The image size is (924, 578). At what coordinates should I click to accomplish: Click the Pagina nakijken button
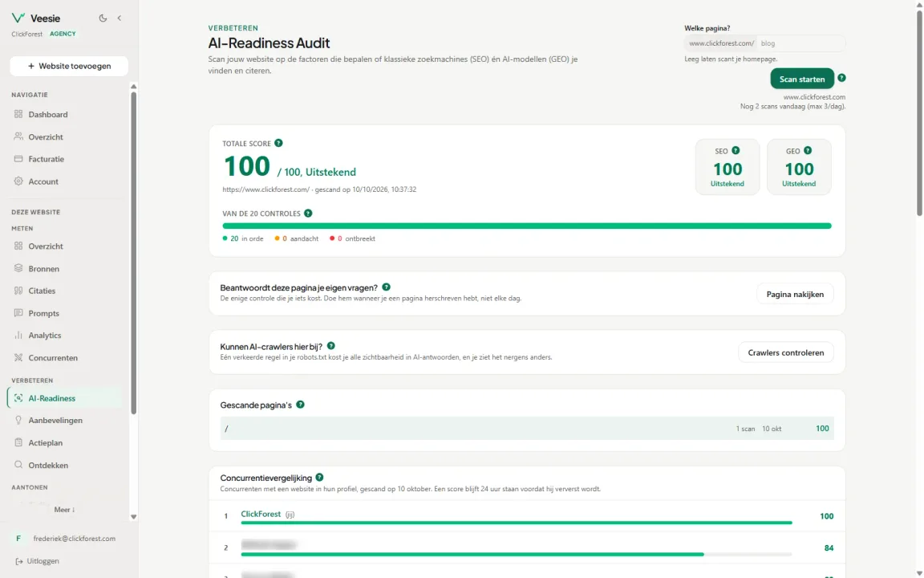pos(795,295)
